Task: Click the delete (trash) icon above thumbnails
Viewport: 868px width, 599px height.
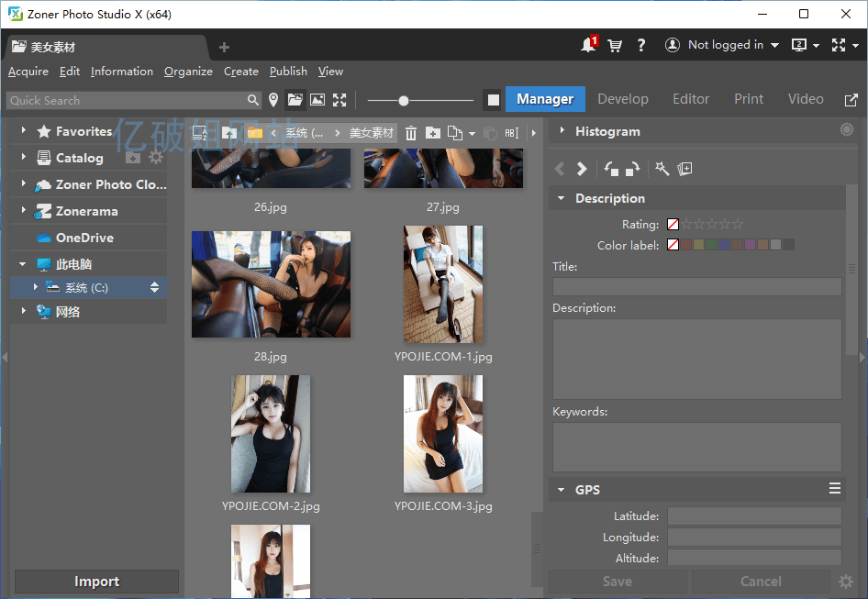Action: click(411, 133)
